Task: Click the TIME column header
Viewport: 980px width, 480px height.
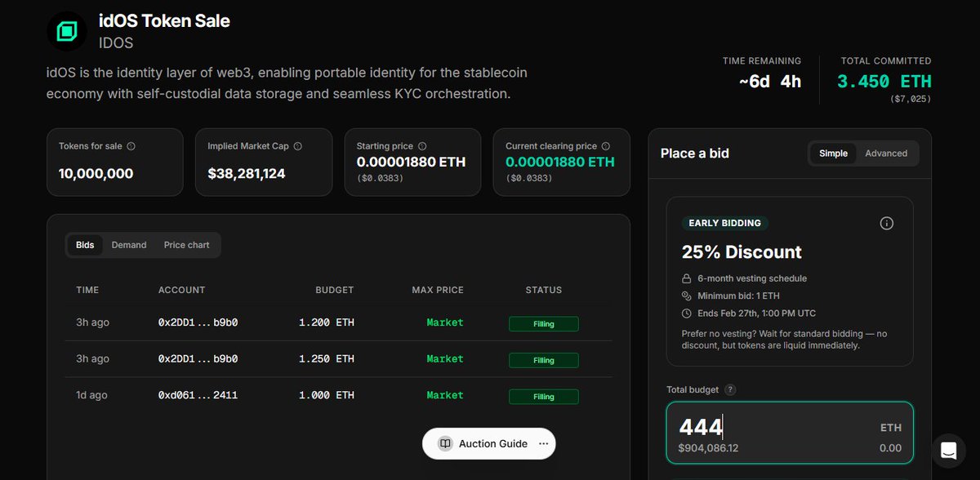Action: [87, 290]
